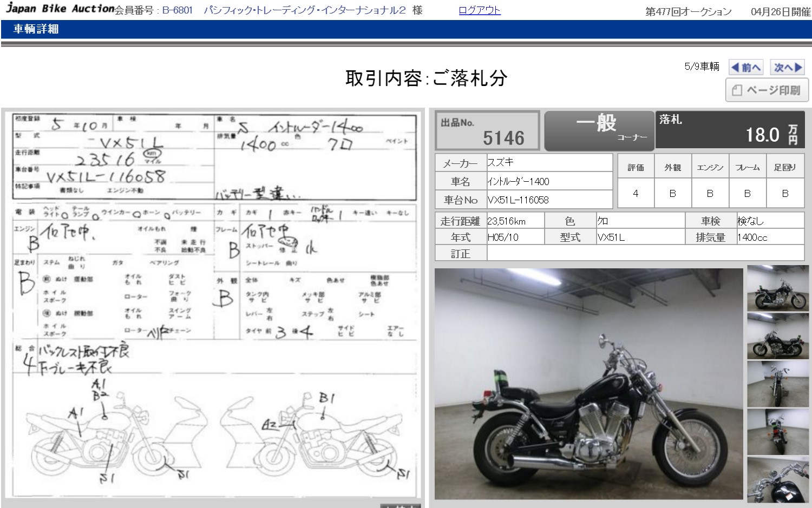Go to next vehicle with 次へ

point(787,68)
